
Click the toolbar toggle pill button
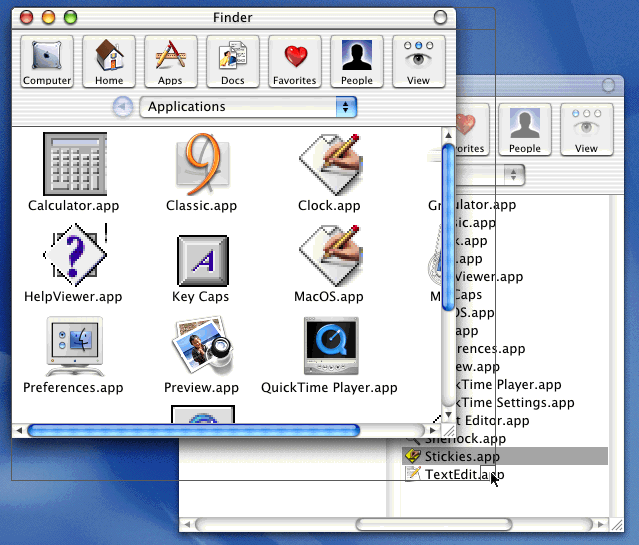pyautogui.click(x=440, y=17)
